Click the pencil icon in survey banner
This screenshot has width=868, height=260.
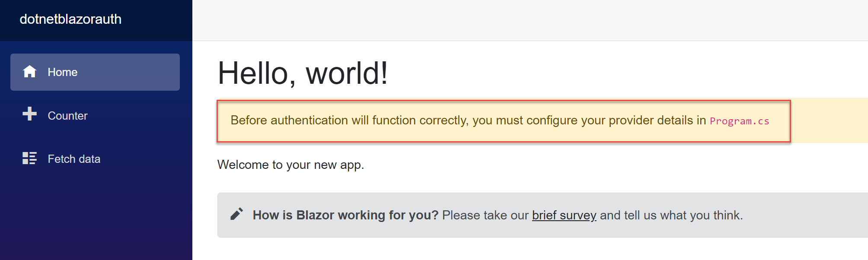pyautogui.click(x=236, y=214)
